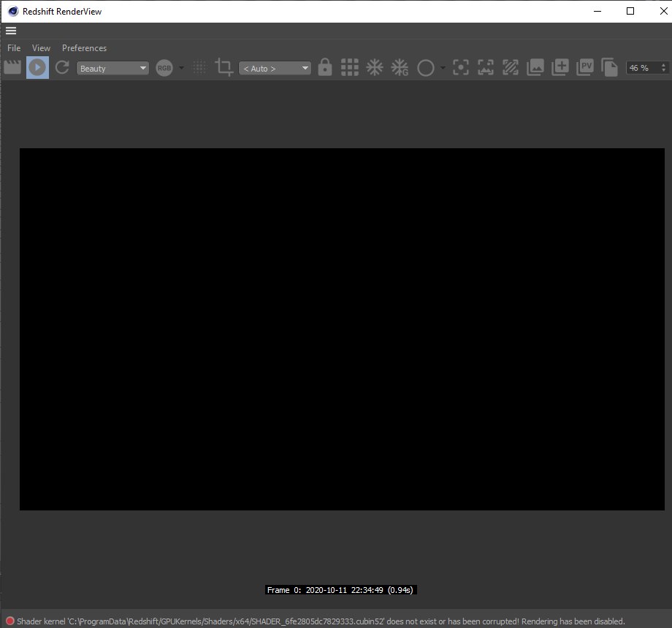Click the pick focus target icon
The width and height of the screenshot is (672, 628).
point(461,67)
